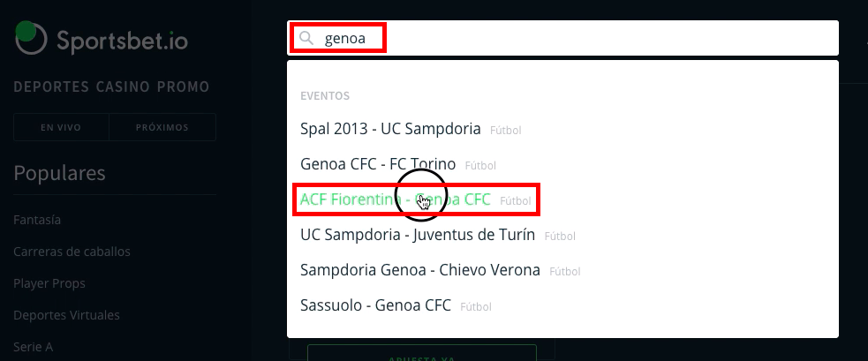This screenshot has height=361, width=868.
Task: Open the CASINO menu
Action: tap(123, 86)
